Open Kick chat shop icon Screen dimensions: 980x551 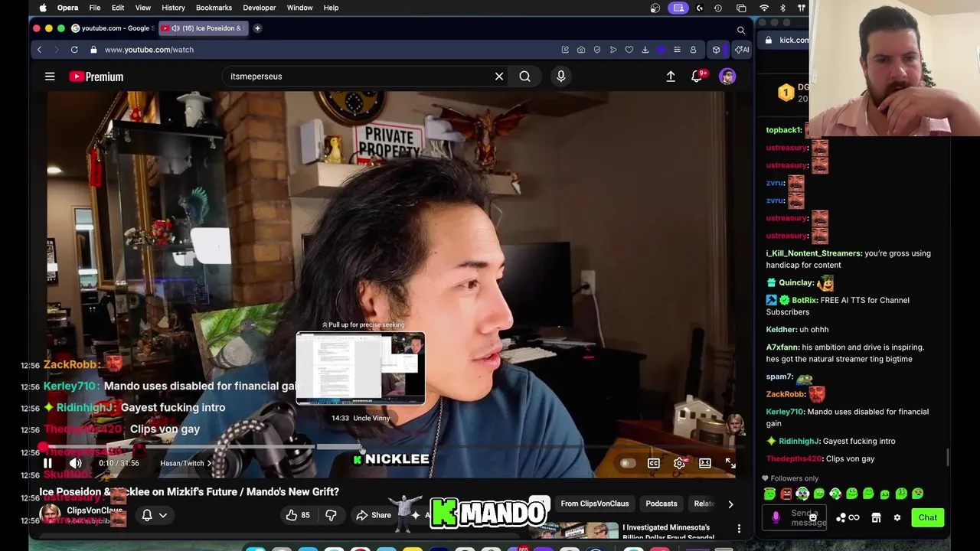coord(876,518)
